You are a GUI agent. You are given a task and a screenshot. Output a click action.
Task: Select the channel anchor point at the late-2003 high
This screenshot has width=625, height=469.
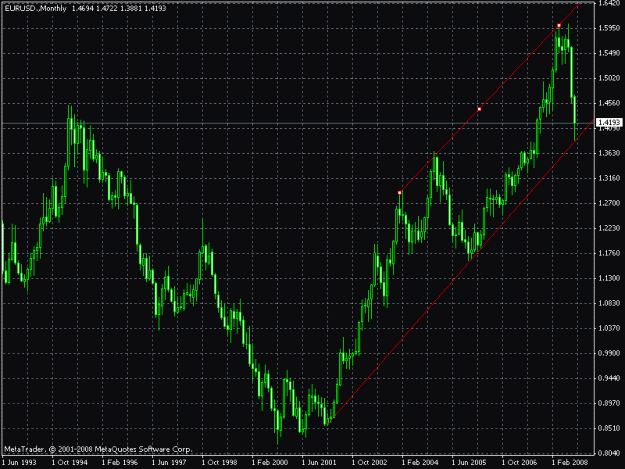point(400,193)
